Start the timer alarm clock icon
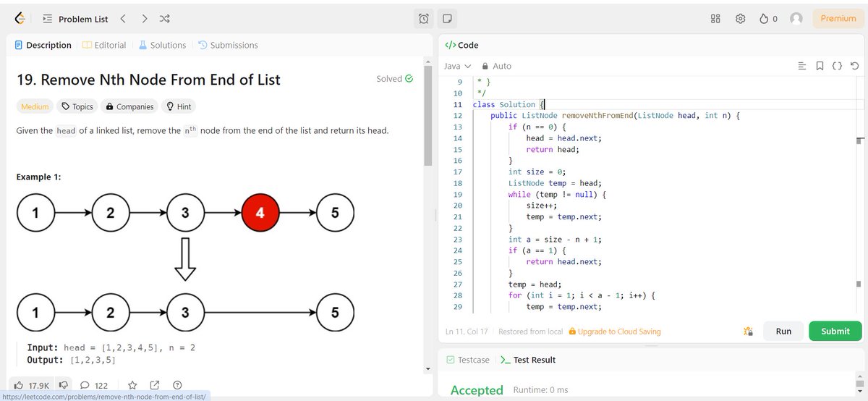This screenshot has height=401, width=868. point(424,19)
